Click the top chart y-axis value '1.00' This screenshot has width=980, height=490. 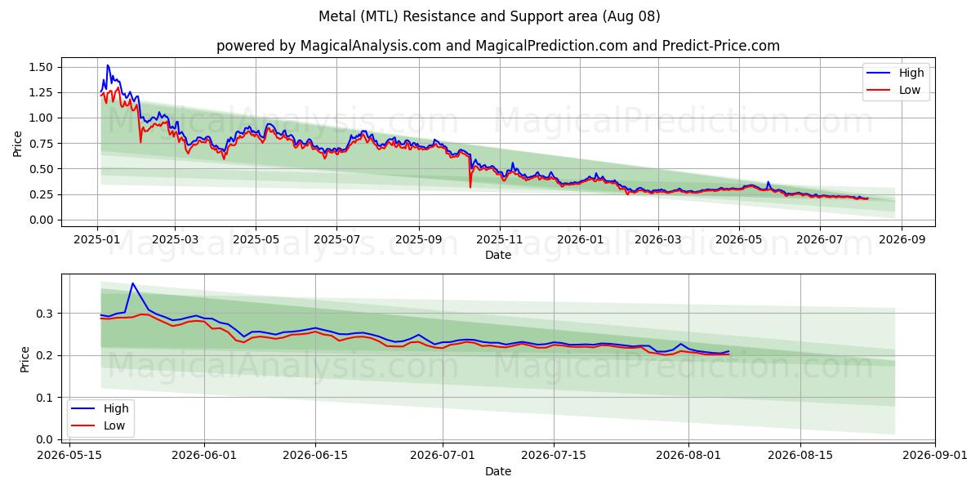[x=42, y=118]
